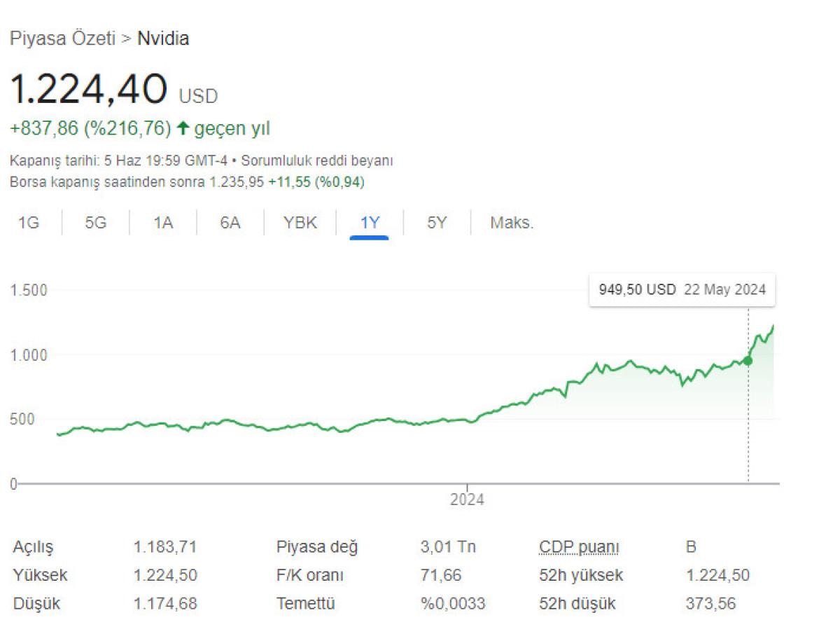This screenshot has height=634, width=840.
Task: Click the green upward arrow icon
Action: tap(183, 128)
